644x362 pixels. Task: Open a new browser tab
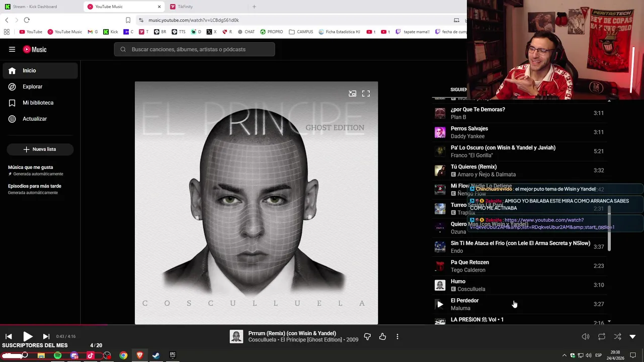254,7
